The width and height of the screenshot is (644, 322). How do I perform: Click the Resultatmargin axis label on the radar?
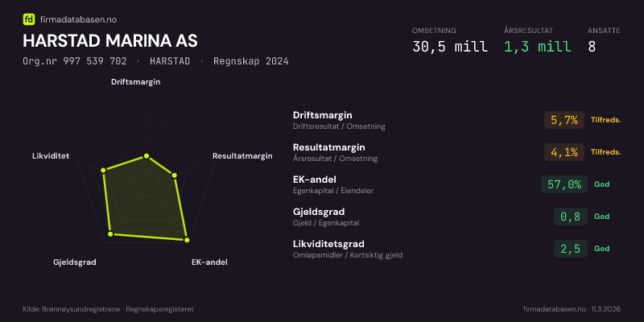242,156
